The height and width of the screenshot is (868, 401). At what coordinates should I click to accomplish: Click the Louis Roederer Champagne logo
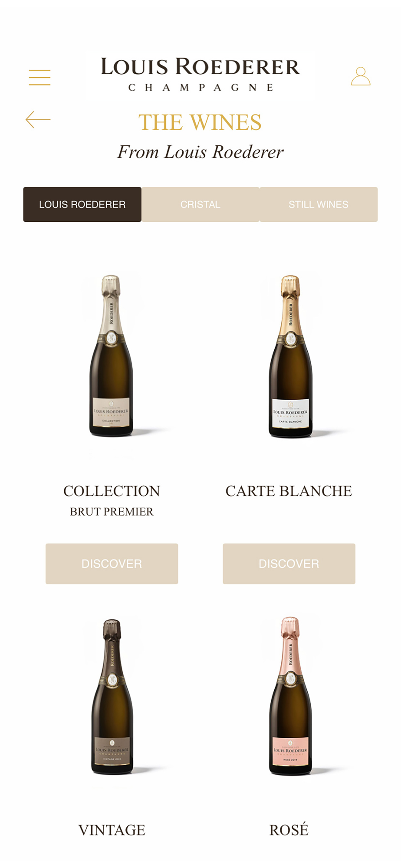(x=200, y=74)
